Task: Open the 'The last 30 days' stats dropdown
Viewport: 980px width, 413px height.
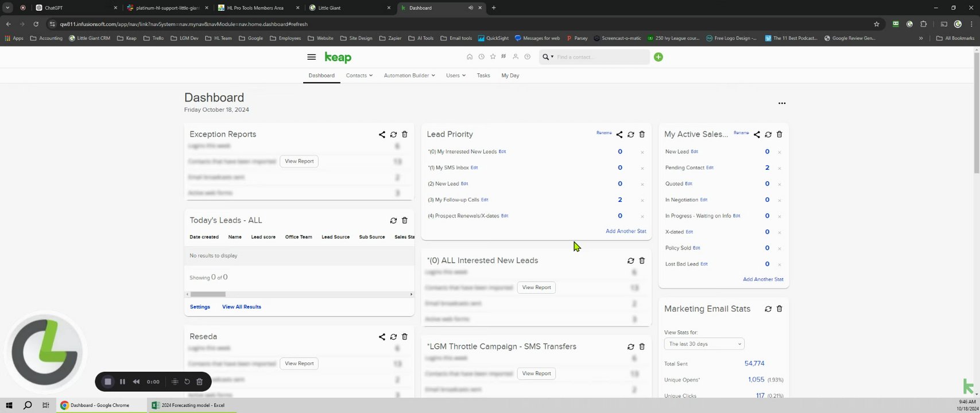Action: 704,344
